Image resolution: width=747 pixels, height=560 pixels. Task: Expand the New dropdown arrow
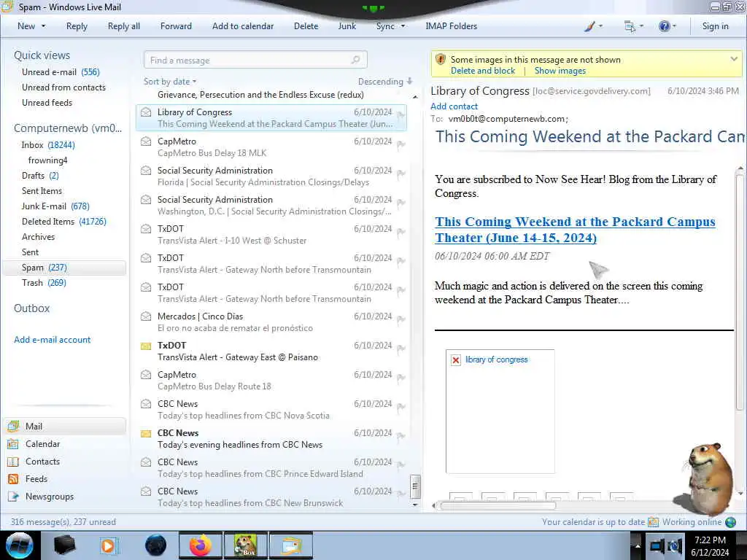(x=43, y=26)
